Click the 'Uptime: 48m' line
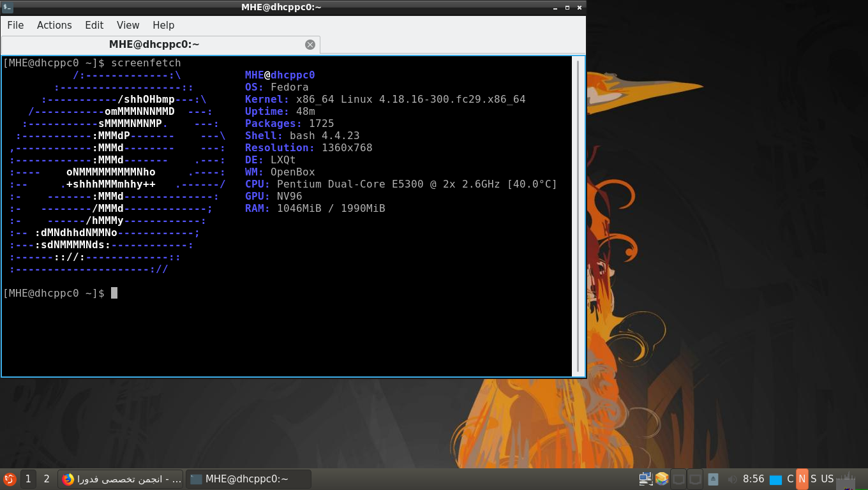The width and height of the screenshot is (868, 490). pyautogui.click(x=280, y=111)
